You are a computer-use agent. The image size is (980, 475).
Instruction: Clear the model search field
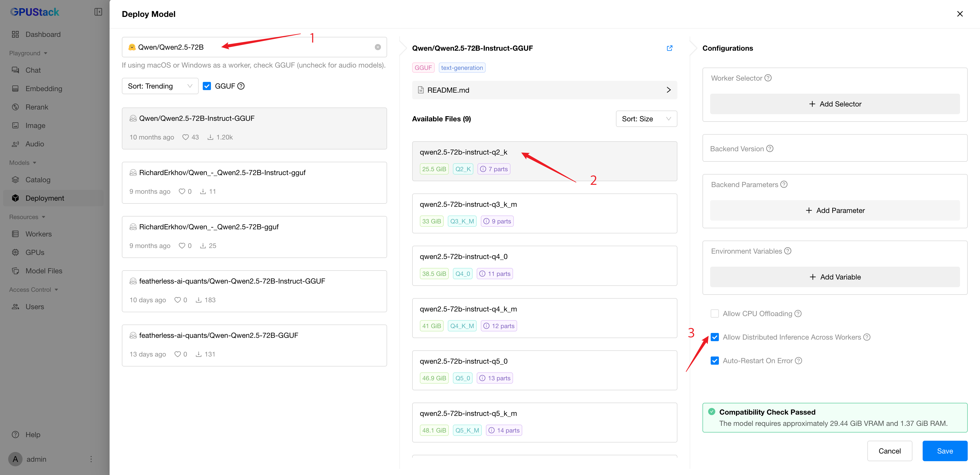point(377,47)
